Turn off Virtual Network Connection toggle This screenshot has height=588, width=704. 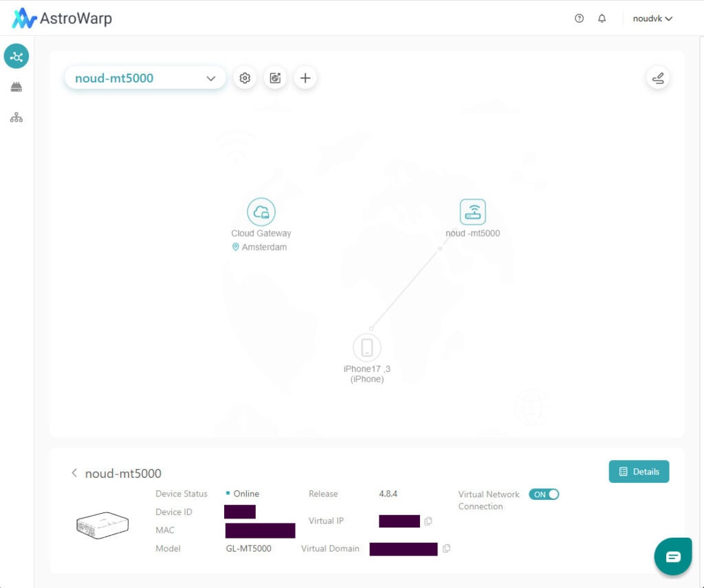[x=544, y=494]
